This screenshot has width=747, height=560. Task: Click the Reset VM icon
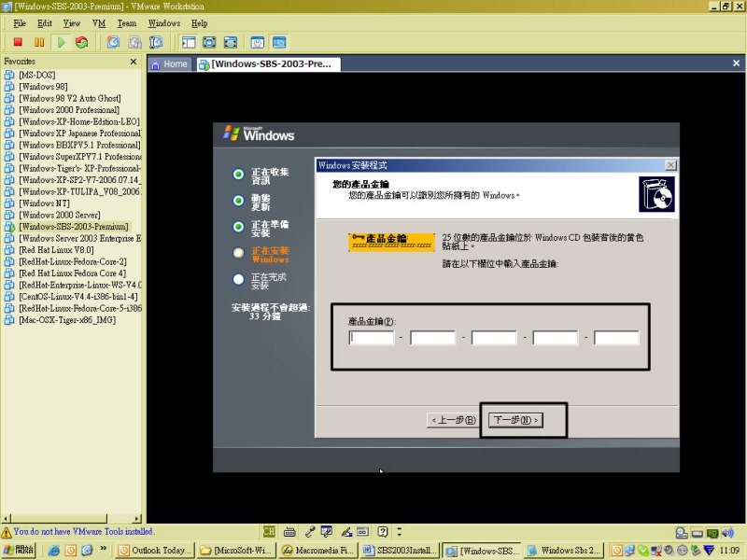coord(82,42)
